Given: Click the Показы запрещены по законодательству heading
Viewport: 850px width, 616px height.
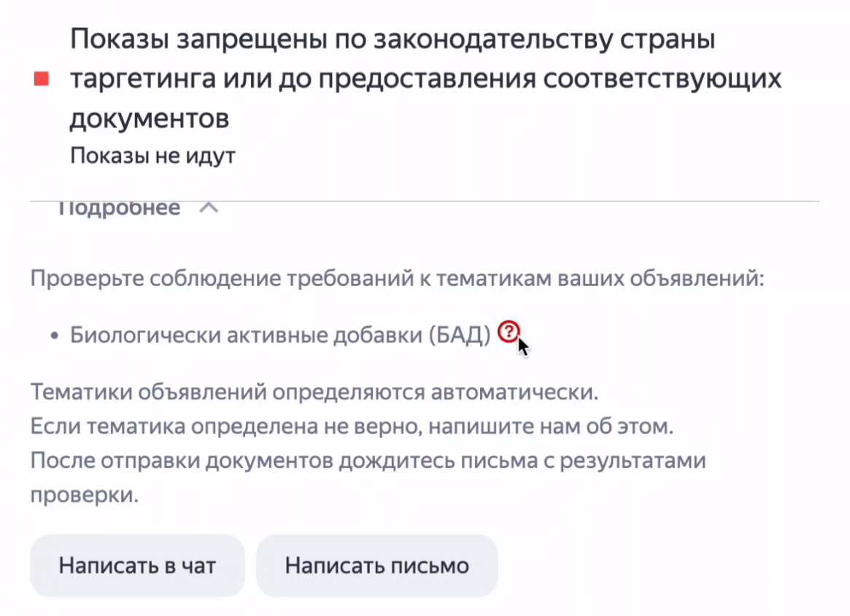Looking at the screenshot, I should click(x=393, y=39).
